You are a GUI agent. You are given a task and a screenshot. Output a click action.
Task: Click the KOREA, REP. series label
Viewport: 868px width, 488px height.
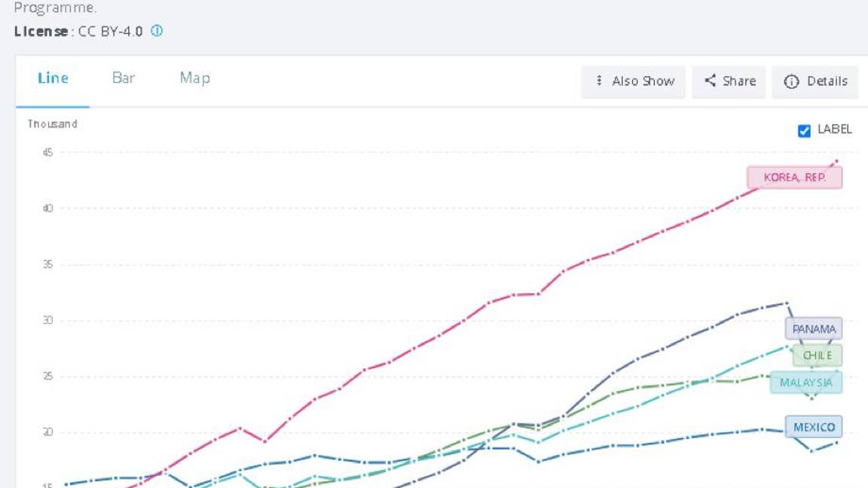coord(794,178)
